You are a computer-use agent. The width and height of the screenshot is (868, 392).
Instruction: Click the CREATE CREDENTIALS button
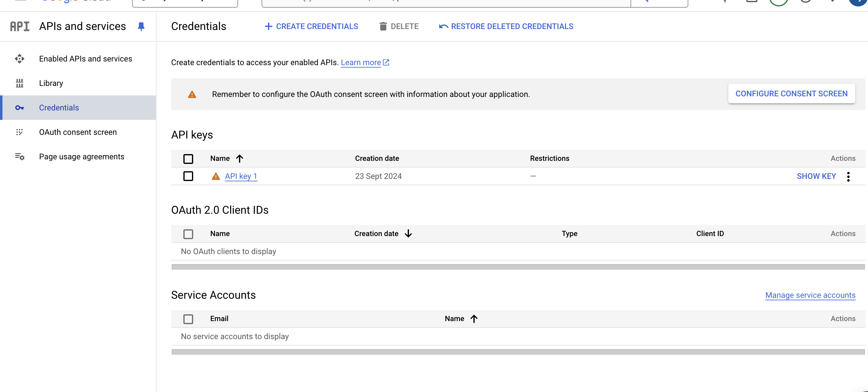coord(311,26)
